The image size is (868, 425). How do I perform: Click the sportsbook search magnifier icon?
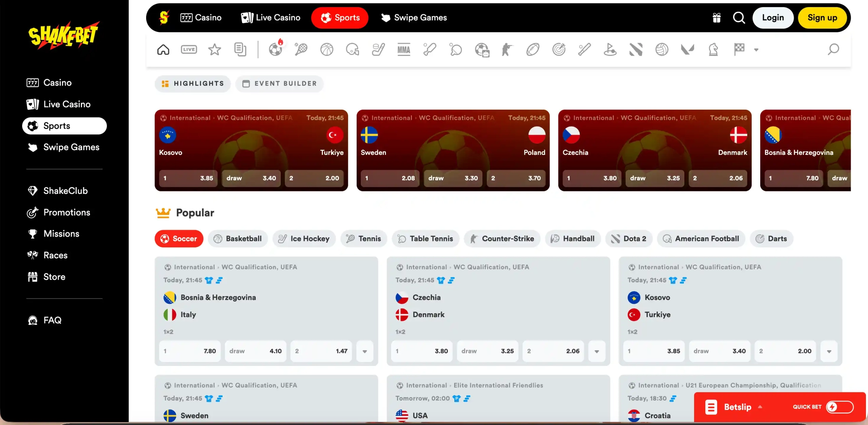(x=833, y=50)
